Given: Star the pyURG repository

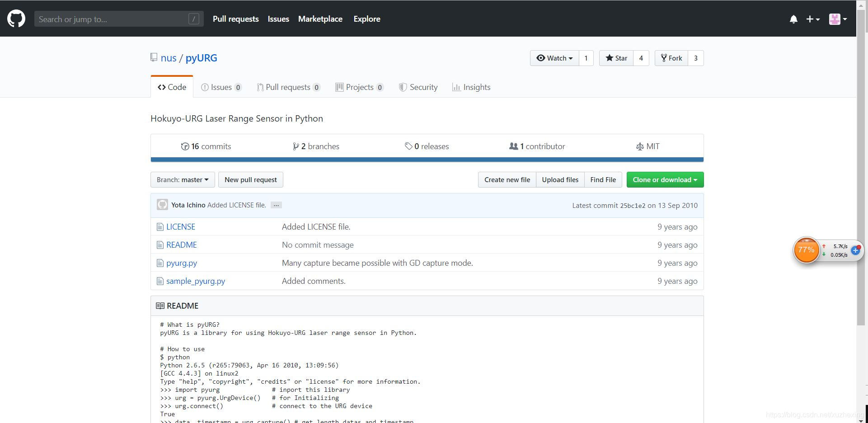Looking at the screenshot, I should click(x=616, y=58).
